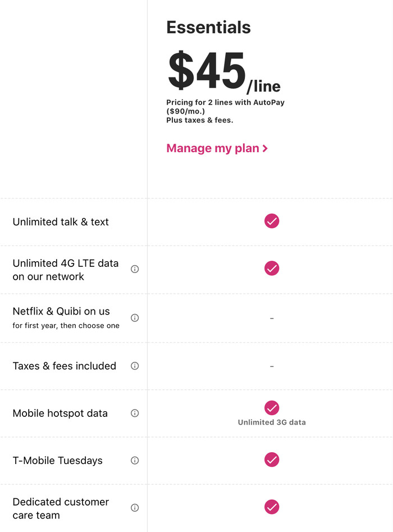Open info icon for Dedicated customer care team
393x532 pixels.
pyautogui.click(x=135, y=508)
